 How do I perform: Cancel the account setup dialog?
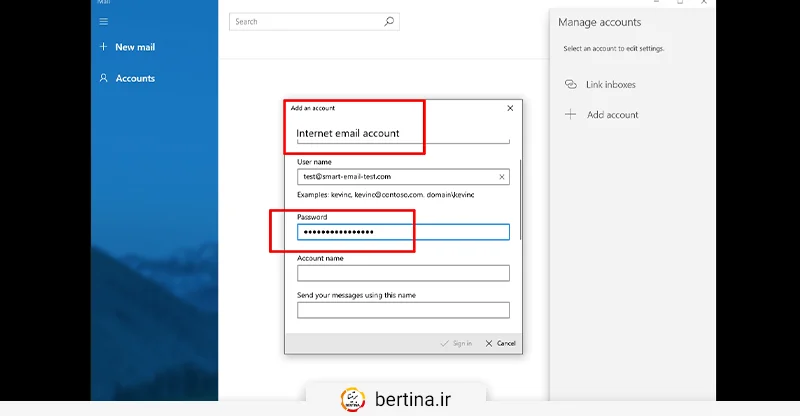coord(501,343)
